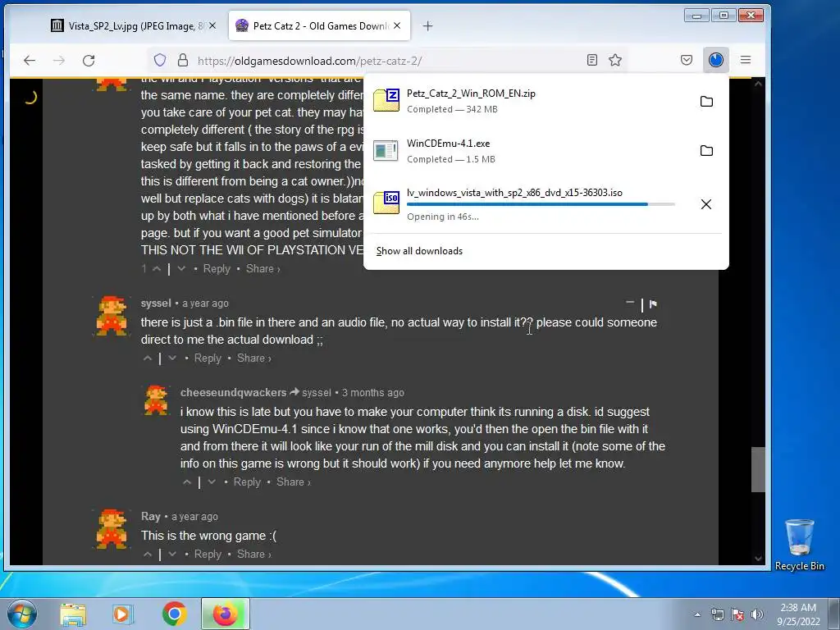Downvote cheeseundqwackers' reply
The image size is (840, 630).
tap(212, 482)
